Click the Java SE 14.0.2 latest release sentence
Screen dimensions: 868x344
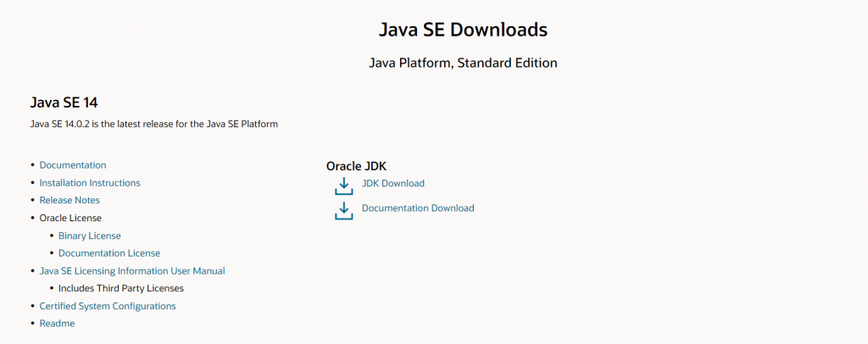(154, 124)
